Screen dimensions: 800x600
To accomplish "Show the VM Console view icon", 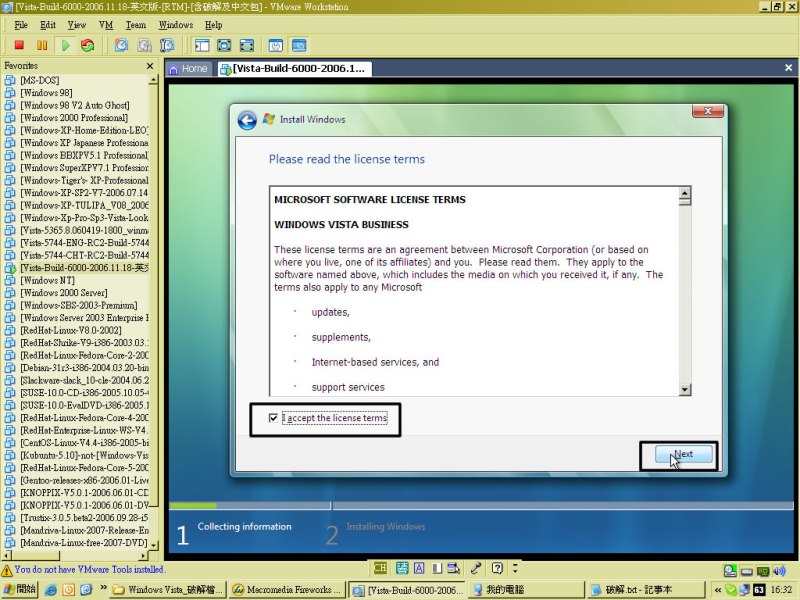I will point(299,45).
